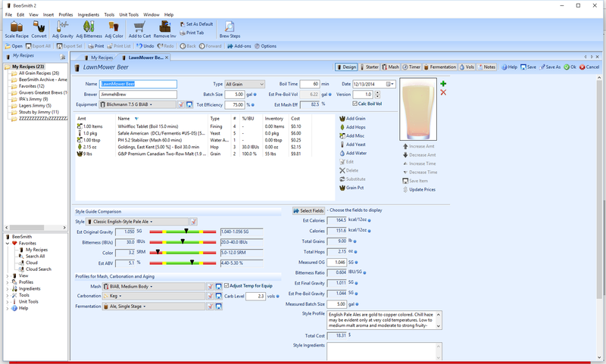This screenshot has height=364, width=606.
Task: Open the Date picker dropdown
Action: click(392, 84)
